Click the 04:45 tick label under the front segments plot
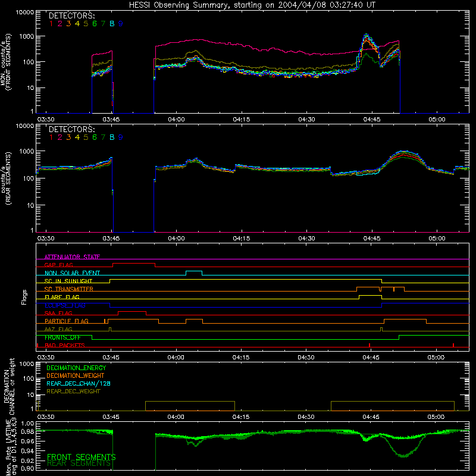The width and height of the screenshot is (476, 476). click(371, 120)
